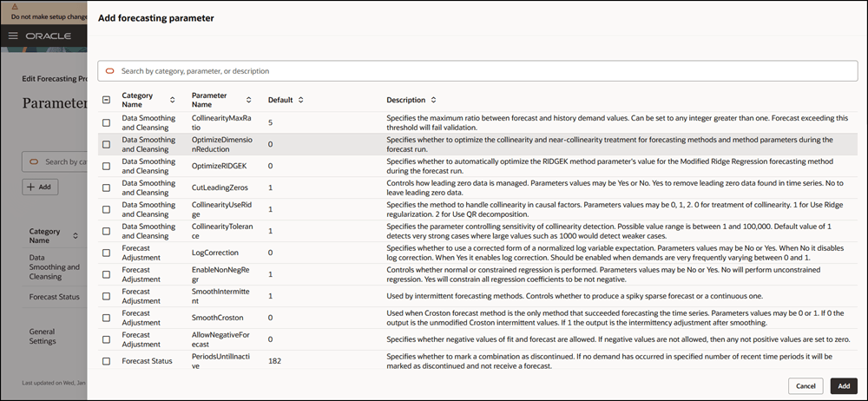Click the background page Add button
Image resolution: width=868 pixels, height=401 pixels.
40,187
